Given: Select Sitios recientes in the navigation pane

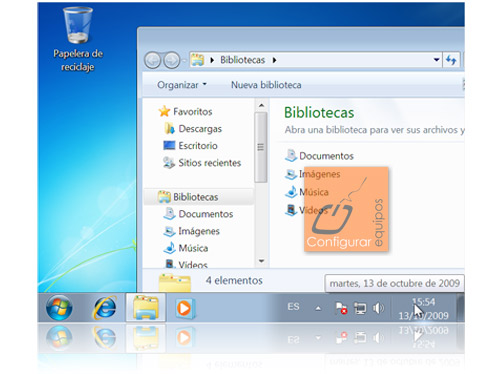Looking at the screenshot, I should (x=209, y=163).
